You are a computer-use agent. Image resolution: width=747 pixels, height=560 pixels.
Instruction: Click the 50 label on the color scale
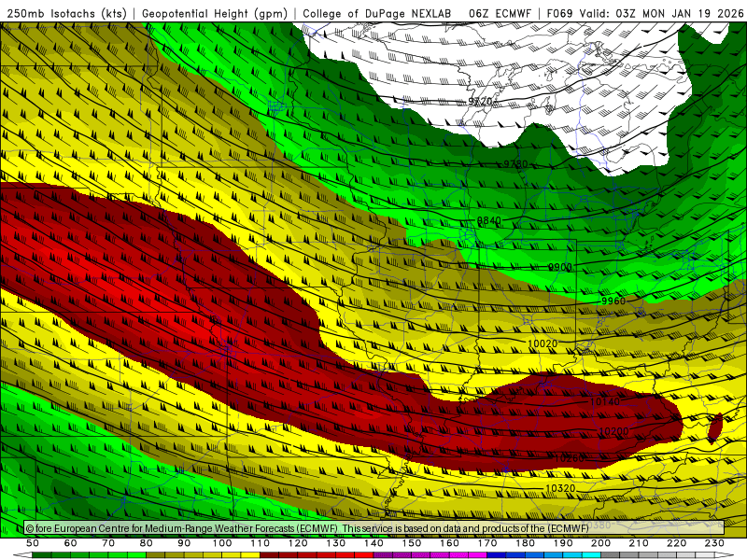33,543
